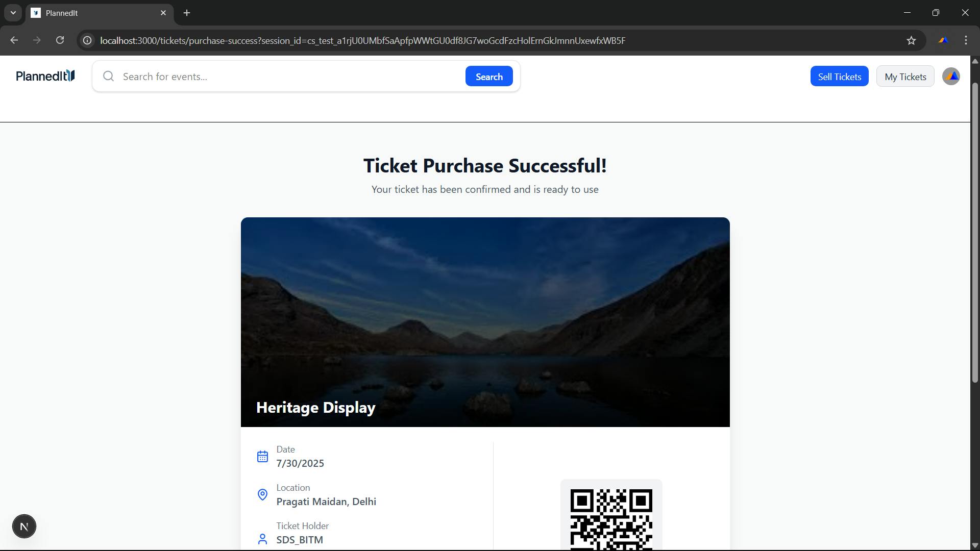Image resolution: width=980 pixels, height=551 pixels.
Task: Click the page vertical scrollbar thumb
Action: pos(974,232)
